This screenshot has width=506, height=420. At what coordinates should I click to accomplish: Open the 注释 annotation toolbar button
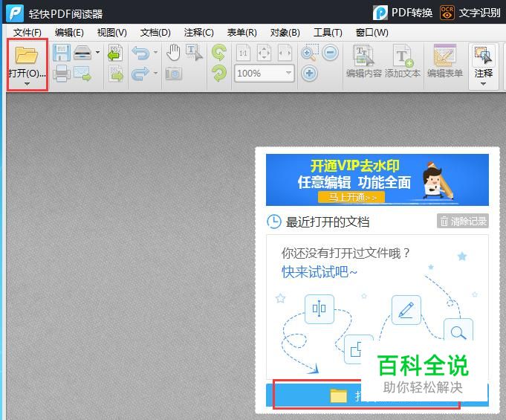click(x=483, y=66)
